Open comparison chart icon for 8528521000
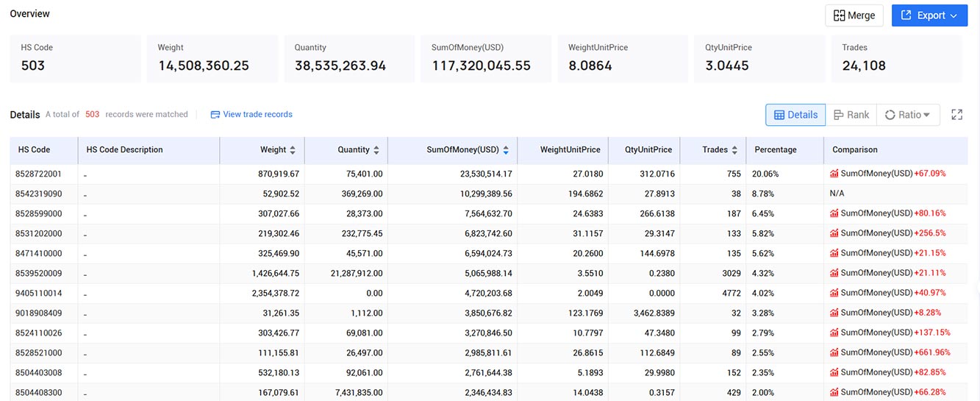The height and width of the screenshot is (401, 980). coord(834,352)
